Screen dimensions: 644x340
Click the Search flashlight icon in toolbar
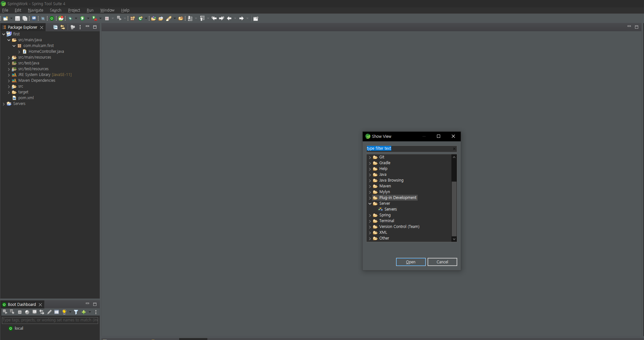click(x=169, y=18)
